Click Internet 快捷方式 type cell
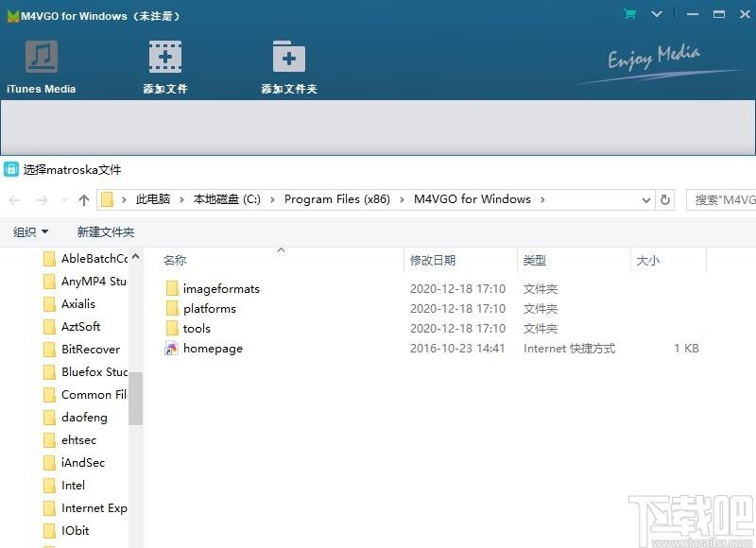 click(x=570, y=348)
